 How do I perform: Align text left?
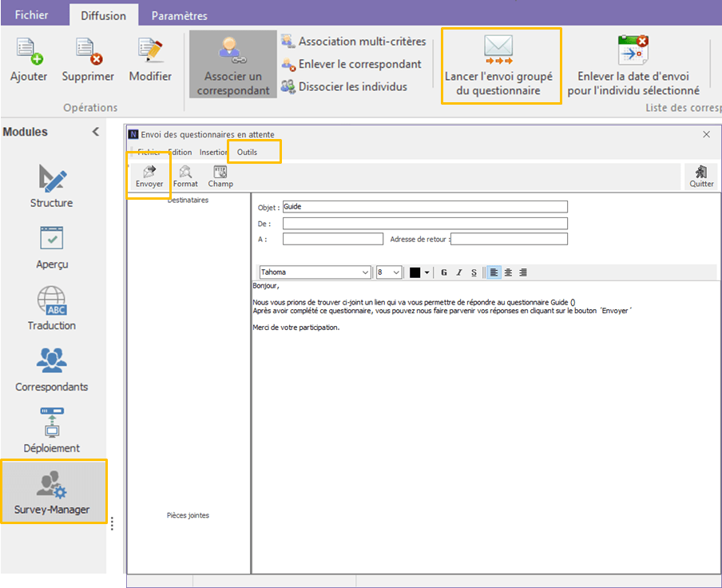point(494,272)
